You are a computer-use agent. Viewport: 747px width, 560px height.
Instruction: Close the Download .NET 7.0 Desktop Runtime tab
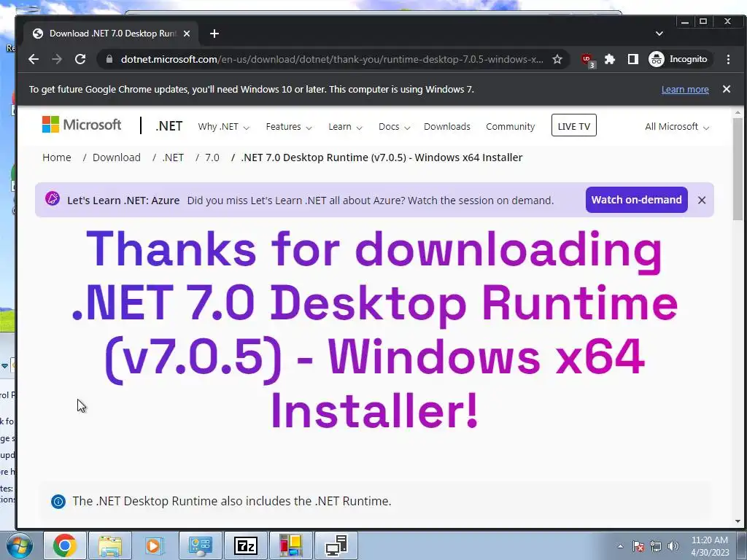pos(187,34)
